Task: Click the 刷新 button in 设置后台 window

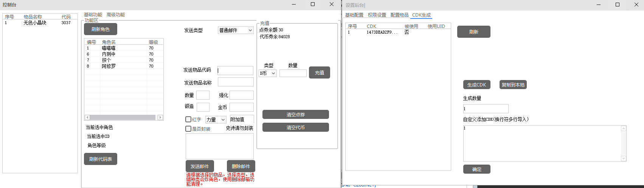Action: pyautogui.click(x=474, y=32)
